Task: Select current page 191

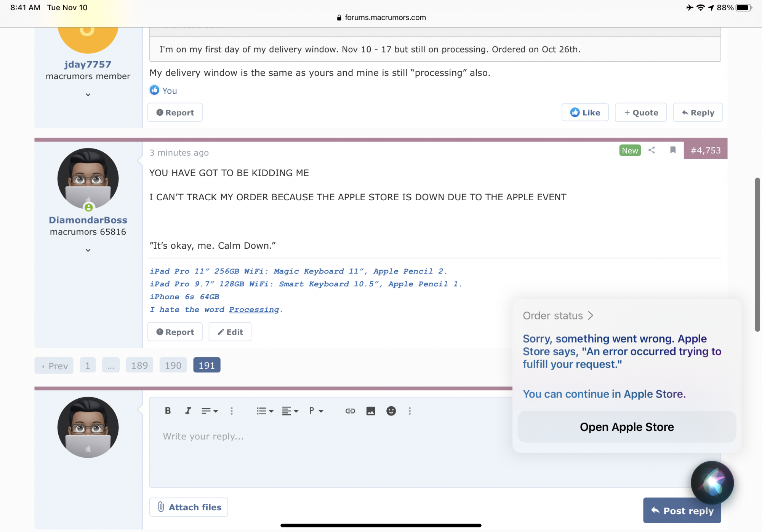Action: [207, 365]
